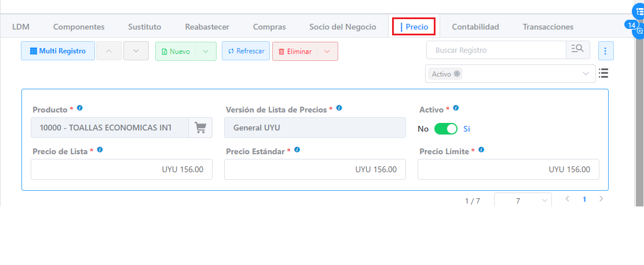
Task: Click the shopping cart icon beside Producto
Action: click(x=200, y=128)
